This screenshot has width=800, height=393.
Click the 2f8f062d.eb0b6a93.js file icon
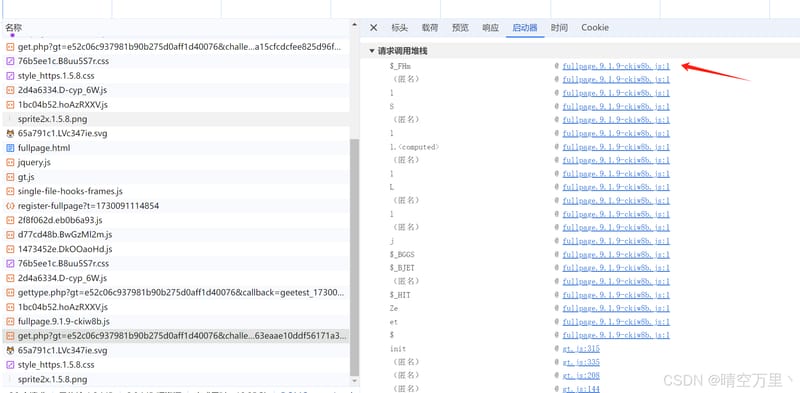(x=10, y=220)
